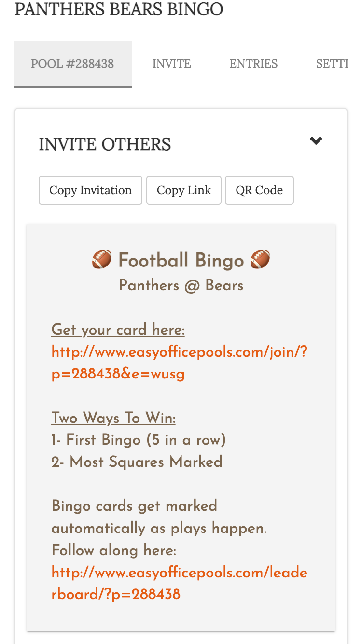Click the "Get your card here:" label
This screenshot has width=362, height=644.
[x=118, y=330]
